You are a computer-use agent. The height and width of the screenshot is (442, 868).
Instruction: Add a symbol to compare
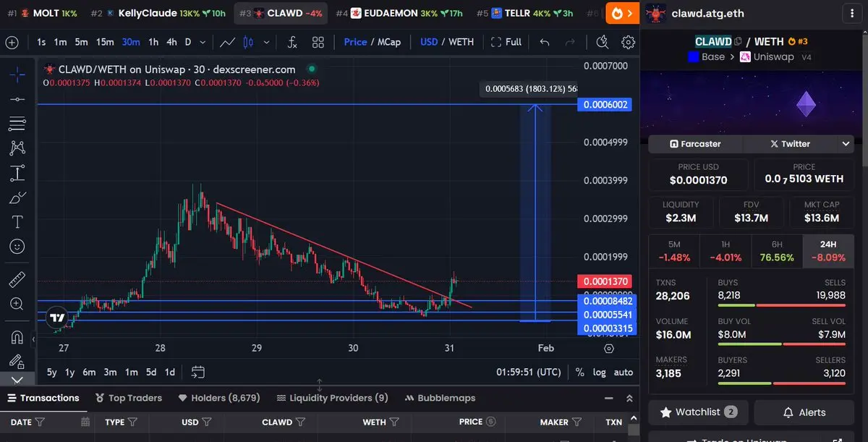pos(12,42)
